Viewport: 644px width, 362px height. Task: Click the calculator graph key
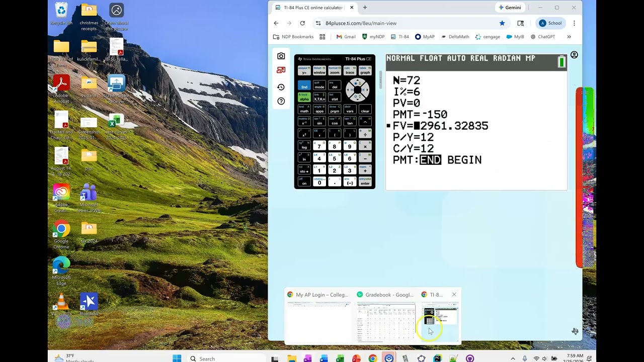(x=365, y=71)
